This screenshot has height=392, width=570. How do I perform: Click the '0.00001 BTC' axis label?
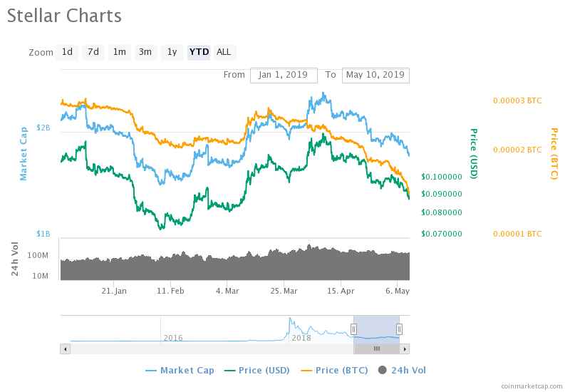click(517, 234)
